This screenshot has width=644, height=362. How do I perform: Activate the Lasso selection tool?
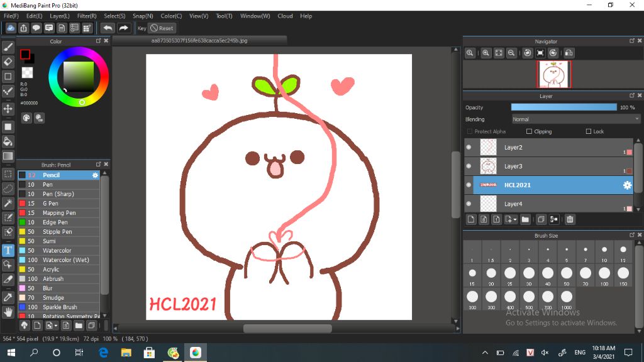click(x=8, y=189)
